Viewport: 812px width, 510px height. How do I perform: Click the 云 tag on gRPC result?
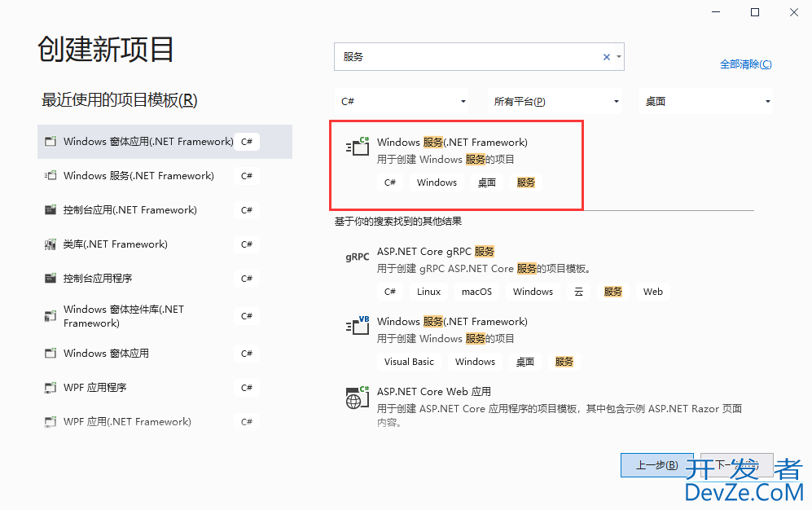(x=578, y=292)
